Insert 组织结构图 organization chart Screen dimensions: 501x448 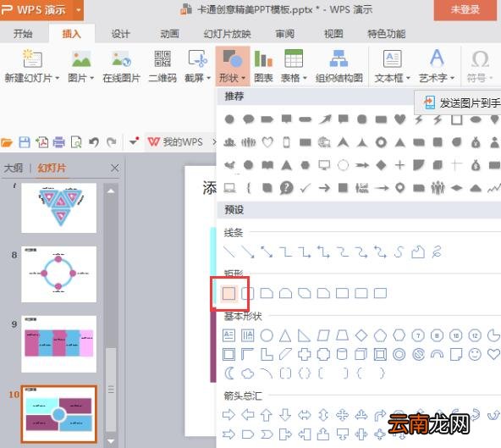click(339, 58)
